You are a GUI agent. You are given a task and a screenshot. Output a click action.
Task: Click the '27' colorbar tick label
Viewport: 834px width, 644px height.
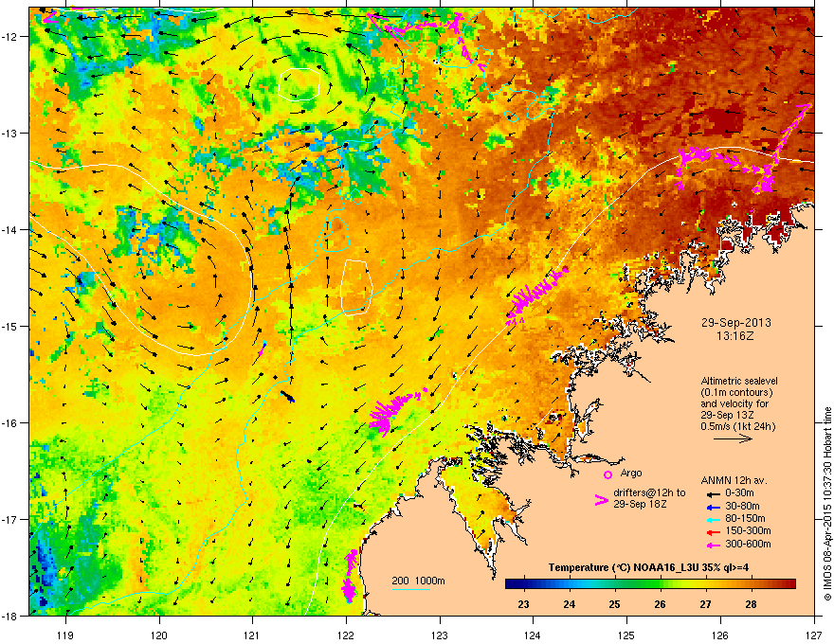(x=705, y=604)
